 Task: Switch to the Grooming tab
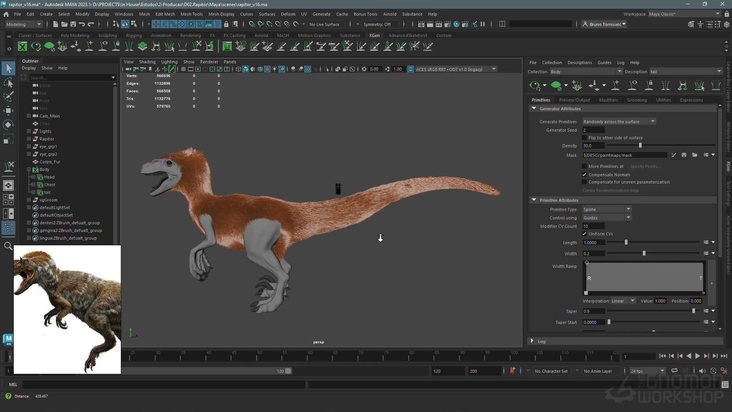(637, 100)
